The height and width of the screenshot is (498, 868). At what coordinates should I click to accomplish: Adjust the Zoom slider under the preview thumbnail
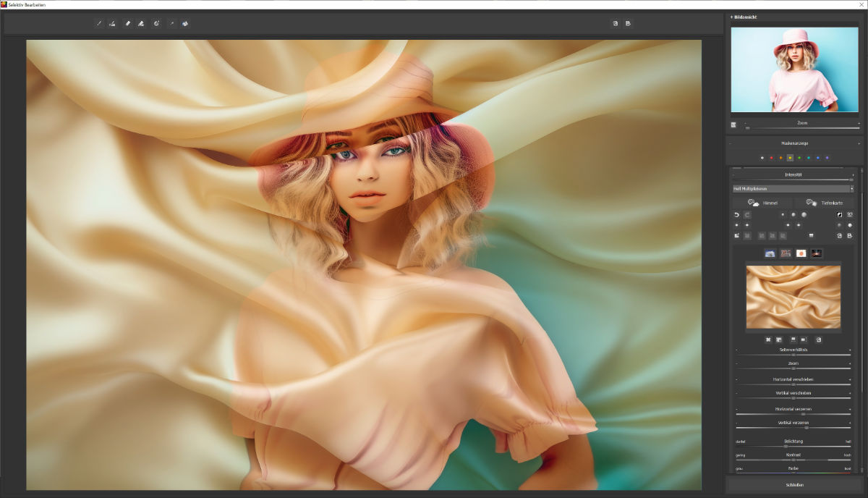[803, 128]
